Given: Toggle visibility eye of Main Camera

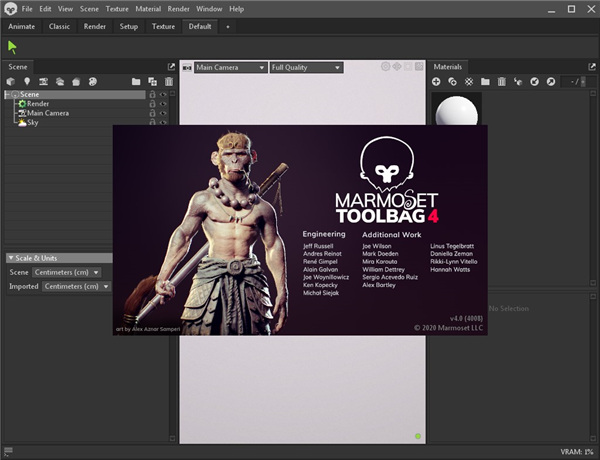Looking at the screenshot, I should [x=163, y=113].
